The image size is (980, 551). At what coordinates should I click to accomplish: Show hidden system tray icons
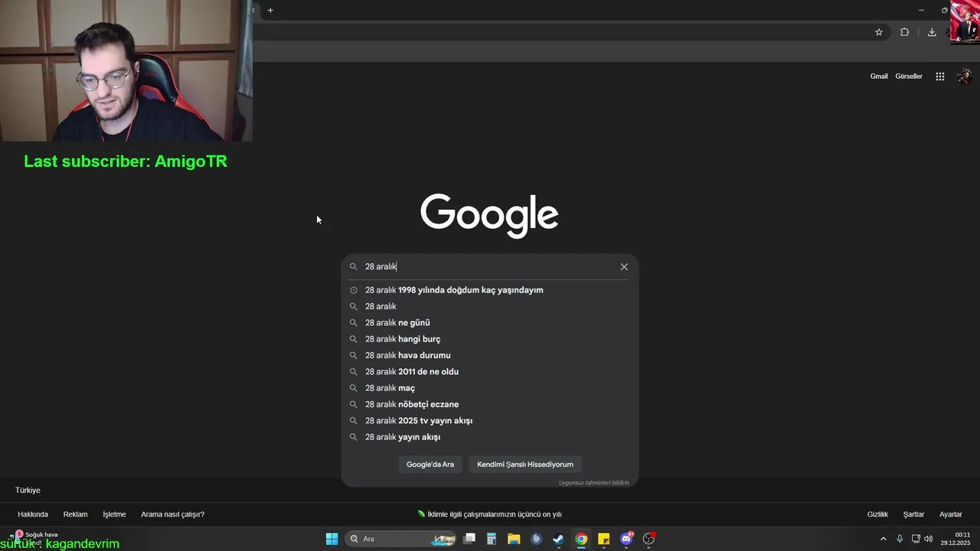(x=883, y=539)
